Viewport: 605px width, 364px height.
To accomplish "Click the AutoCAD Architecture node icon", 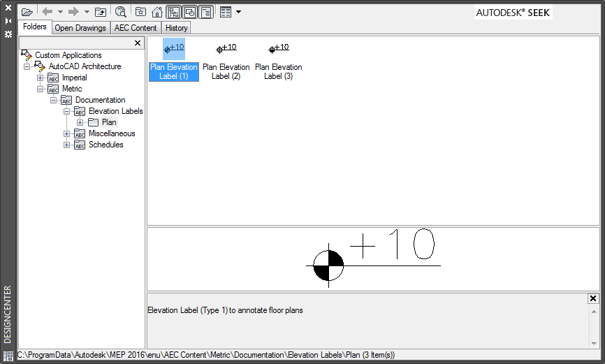I will pos(40,66).
